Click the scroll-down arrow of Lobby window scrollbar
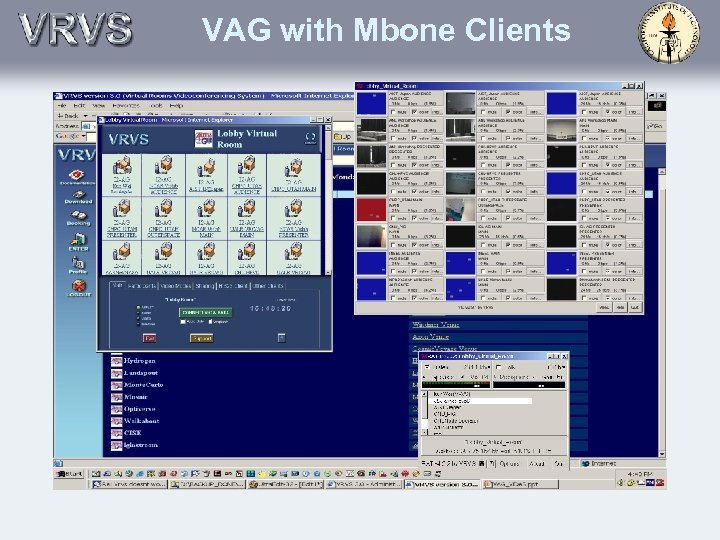Viewport: 720px width, 540px height. [x=328, y=272]
